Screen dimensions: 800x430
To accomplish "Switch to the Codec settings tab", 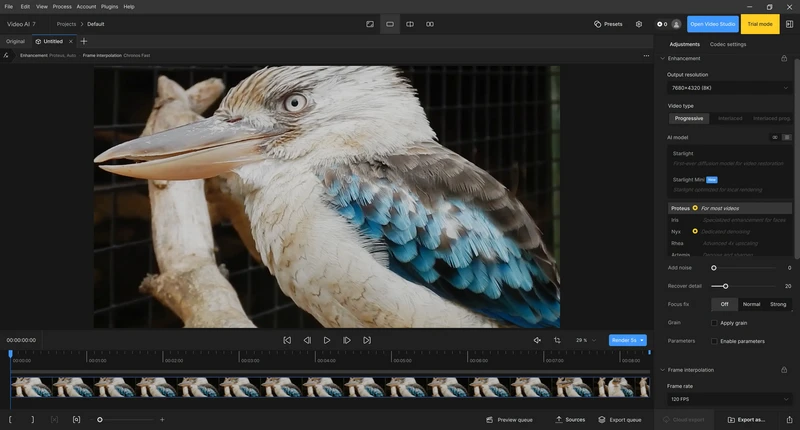I will (728, 44).
